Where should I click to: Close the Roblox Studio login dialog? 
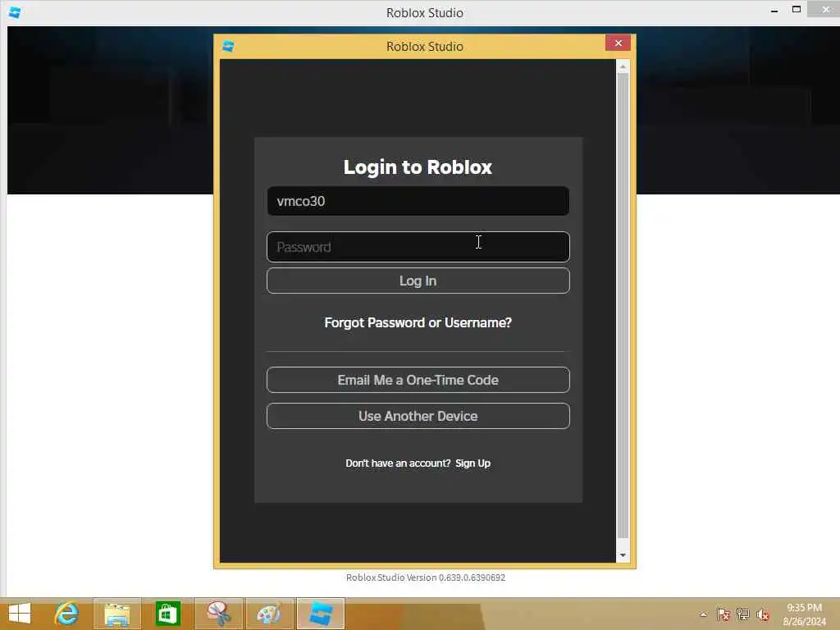point(619,43)
